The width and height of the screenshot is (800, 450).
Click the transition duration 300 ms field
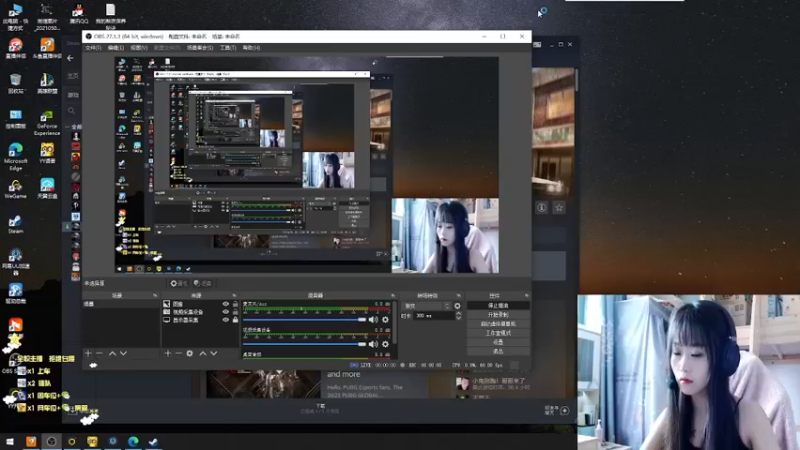click(433, 316)
